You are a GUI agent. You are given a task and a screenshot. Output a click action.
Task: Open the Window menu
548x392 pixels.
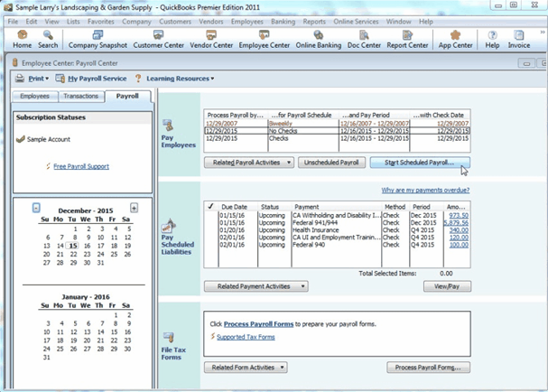coord(398,22)
